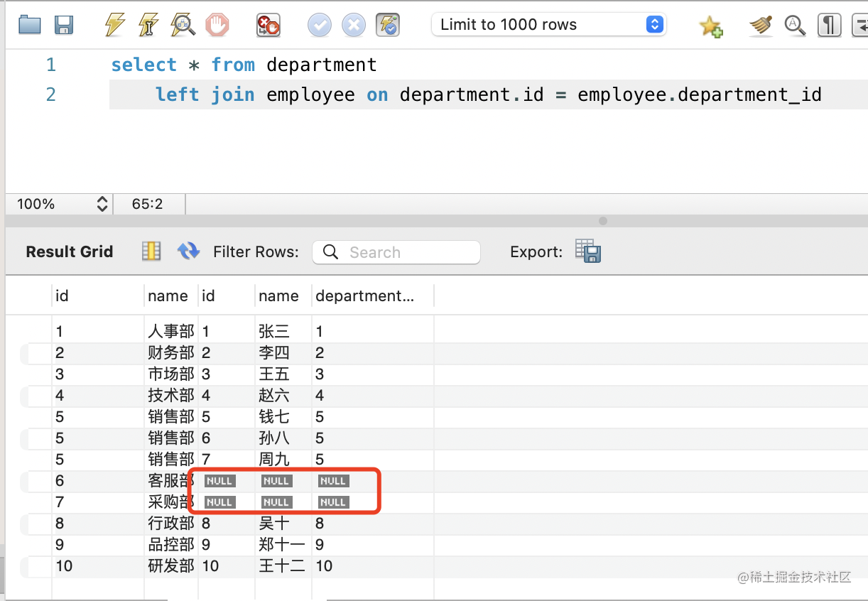Click line number 1 in the editor gutter
The height and width of the screenshot is (601, 868).
click(x=50, y=65)
